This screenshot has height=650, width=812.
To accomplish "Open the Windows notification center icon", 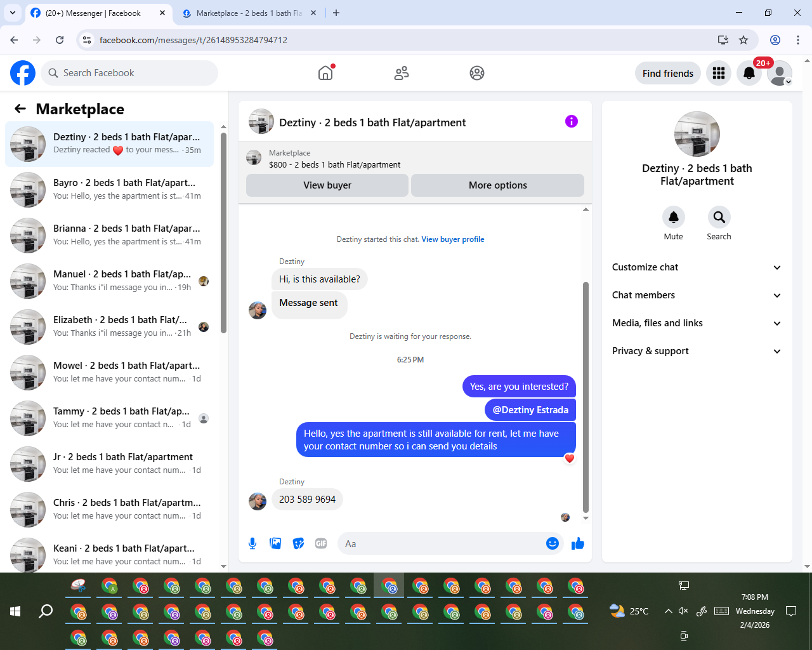I will click(791, 611).
